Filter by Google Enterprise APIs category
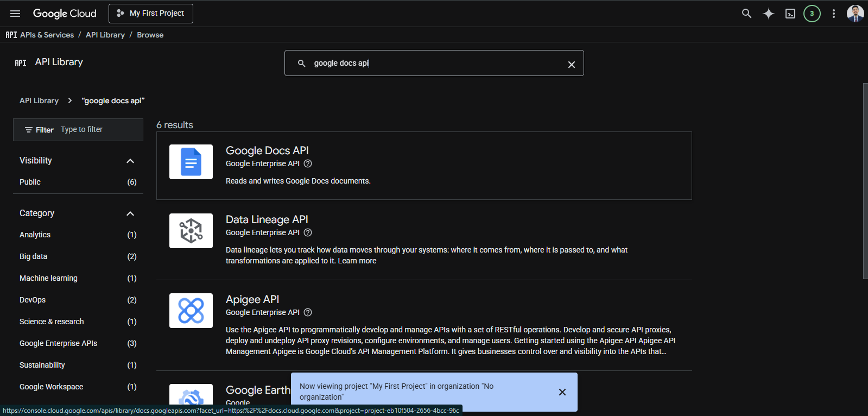This screenshot has width=868, height=416. point(78,343)
